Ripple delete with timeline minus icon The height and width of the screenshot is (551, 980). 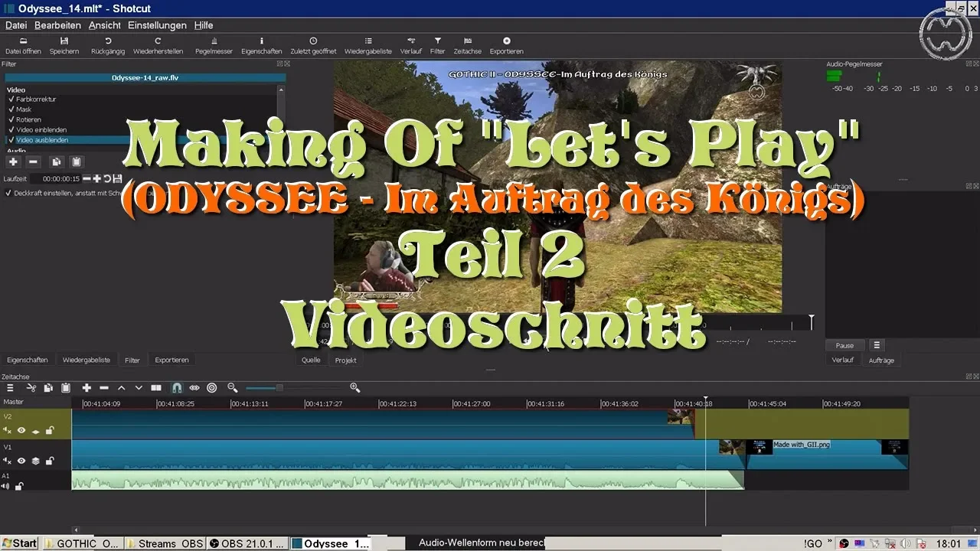104,388
